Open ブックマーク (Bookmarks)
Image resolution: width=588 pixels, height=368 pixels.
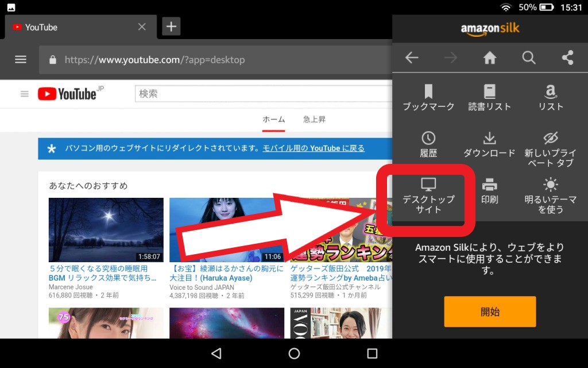(x=428, y=98)
